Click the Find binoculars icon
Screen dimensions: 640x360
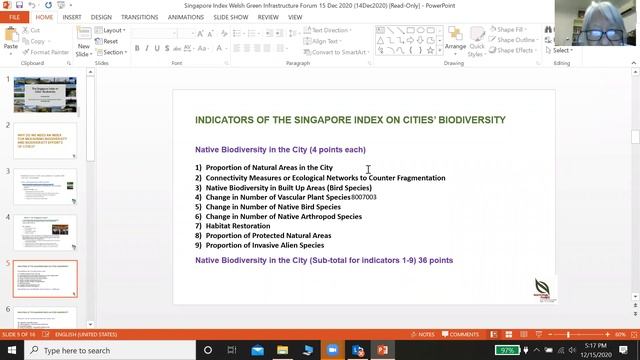(548, 30)
